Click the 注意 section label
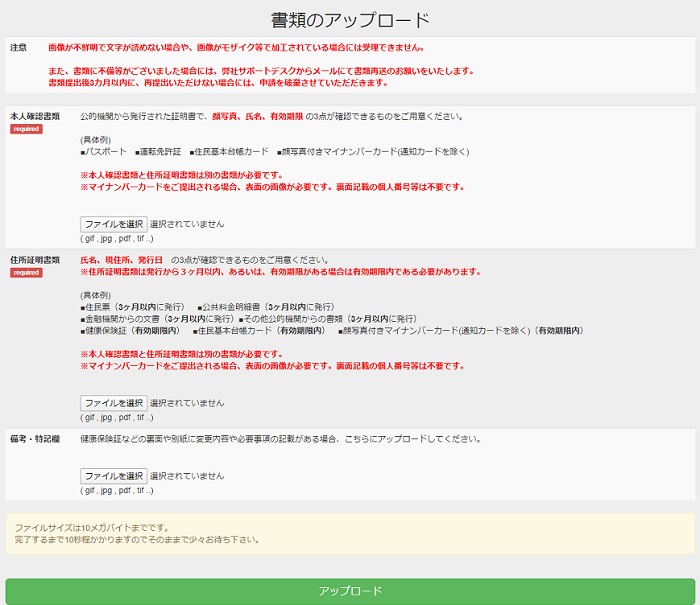Image resolution: width=700 pixels, height=605 pixels. [x=18, y=47]
